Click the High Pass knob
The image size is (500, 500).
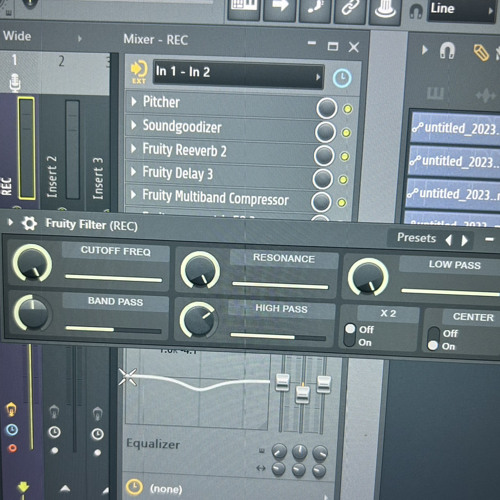pyautogui.click(x=199, y=320)
